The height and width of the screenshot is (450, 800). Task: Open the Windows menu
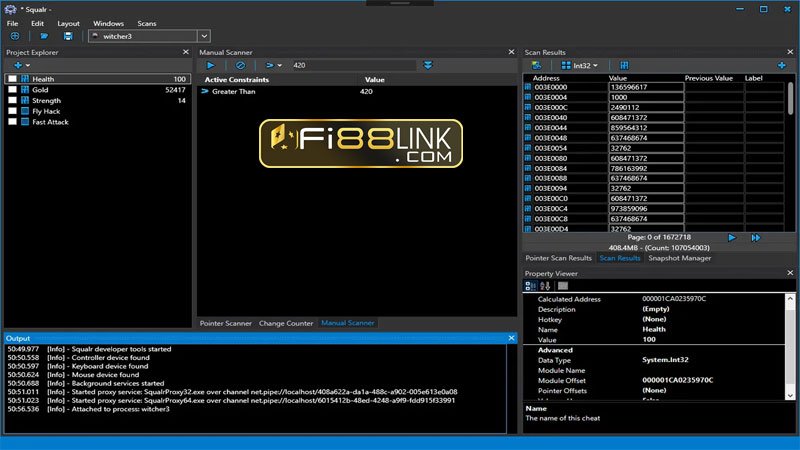click(108, 23)
